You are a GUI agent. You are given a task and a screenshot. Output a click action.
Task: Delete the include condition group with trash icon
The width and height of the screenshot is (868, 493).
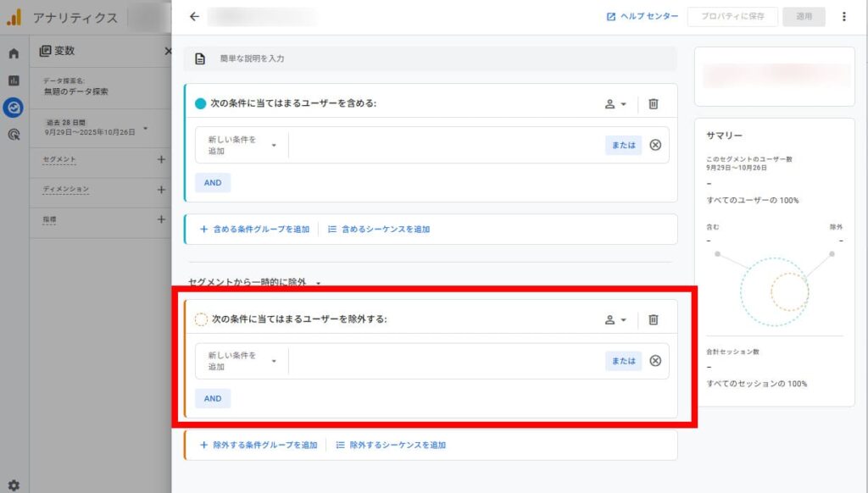point(653,103)
